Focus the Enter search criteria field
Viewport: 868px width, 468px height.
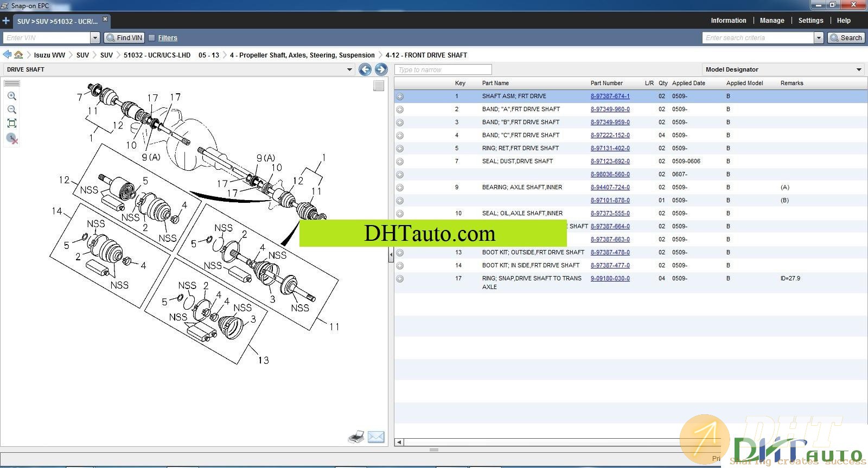point(758,38)
